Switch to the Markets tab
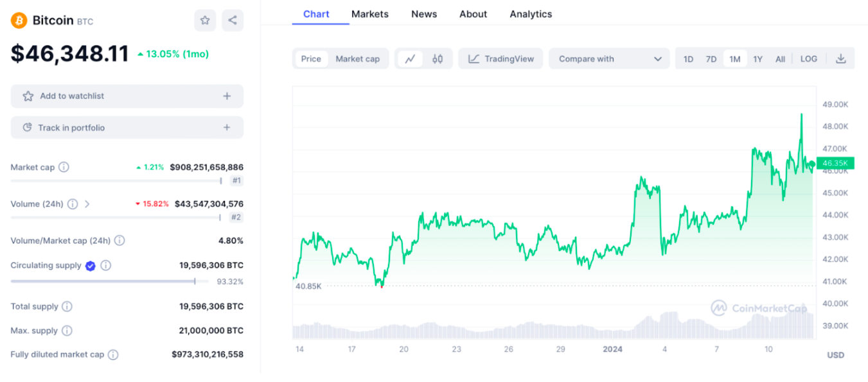 tap(369, 13)
